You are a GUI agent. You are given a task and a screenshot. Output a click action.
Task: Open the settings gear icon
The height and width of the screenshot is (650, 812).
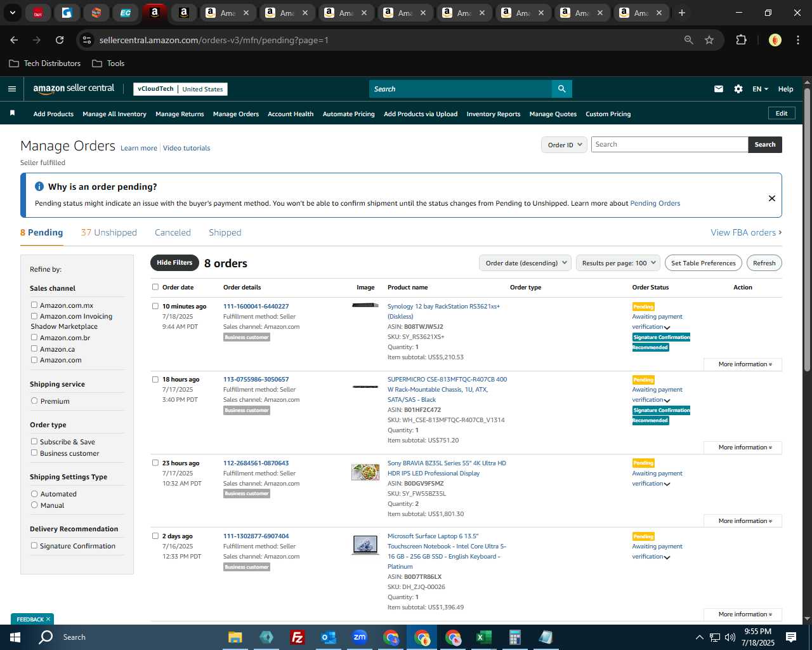click(x=738, y=89)
